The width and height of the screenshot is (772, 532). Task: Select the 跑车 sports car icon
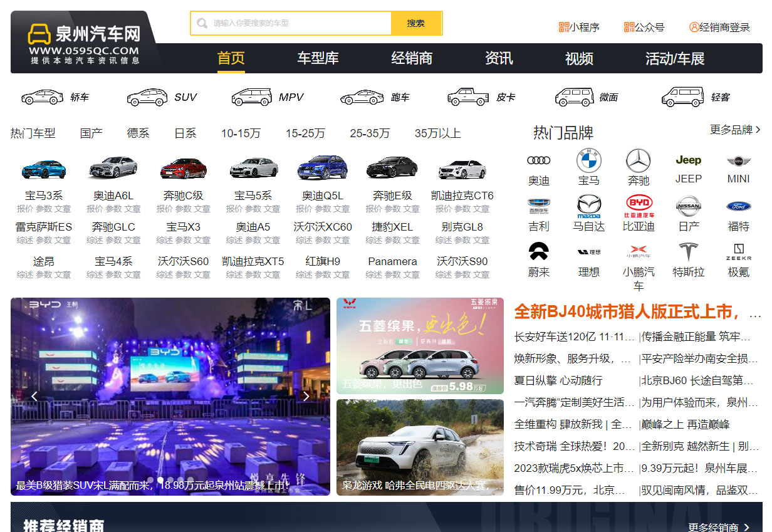pos(362,97)
